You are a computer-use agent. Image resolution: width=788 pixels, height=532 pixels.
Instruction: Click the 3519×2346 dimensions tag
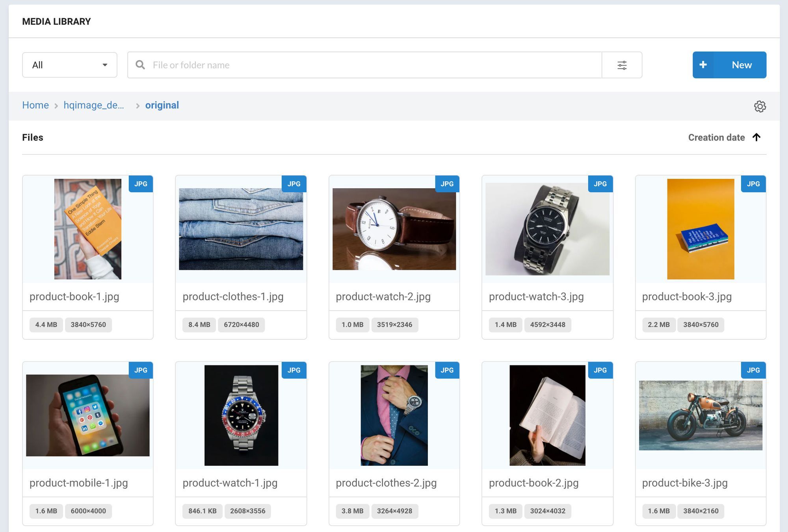point(394,325)
